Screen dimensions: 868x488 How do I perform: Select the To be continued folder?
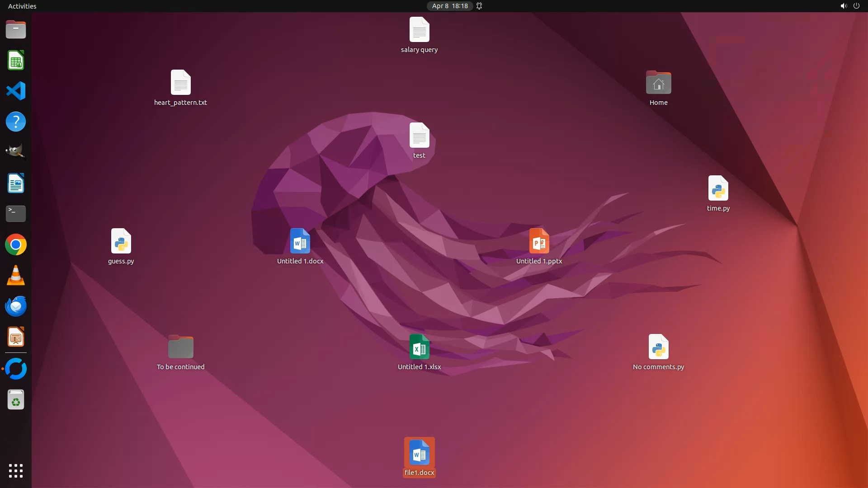[x=180, y=347]
